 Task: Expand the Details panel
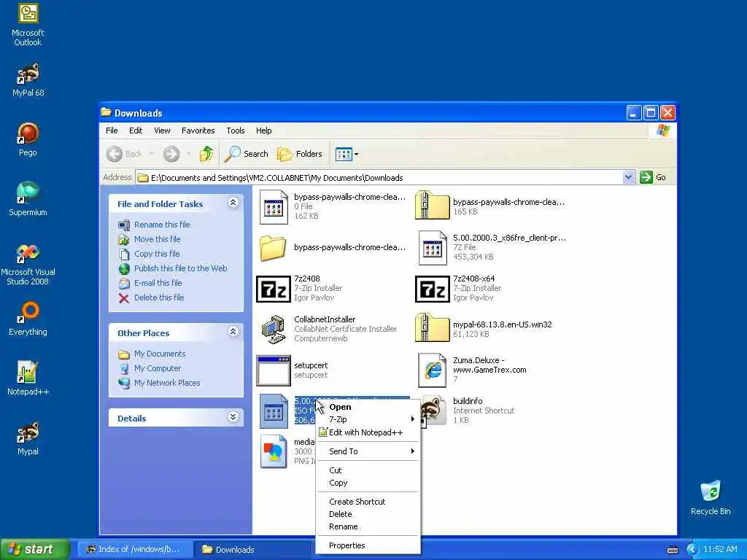point(233,417)
